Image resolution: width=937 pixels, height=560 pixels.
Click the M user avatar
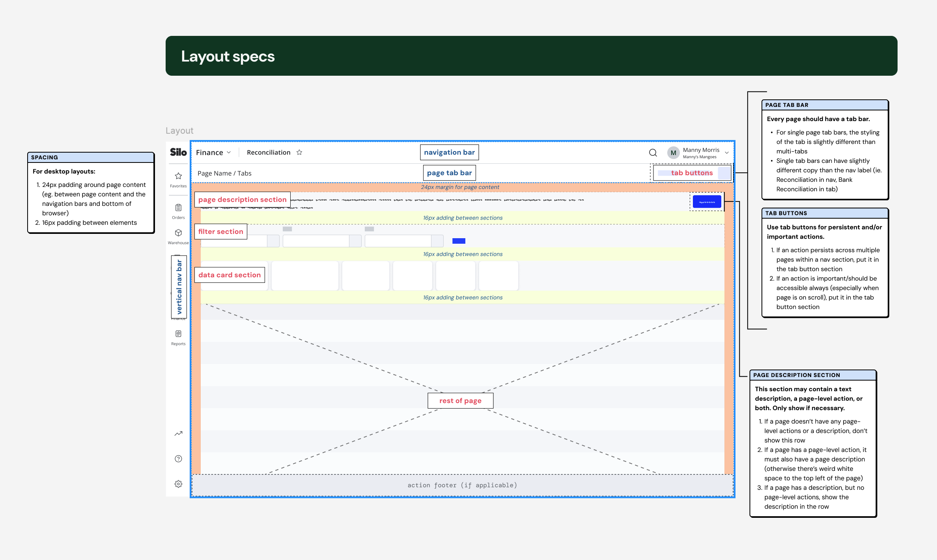click(673, 153)
